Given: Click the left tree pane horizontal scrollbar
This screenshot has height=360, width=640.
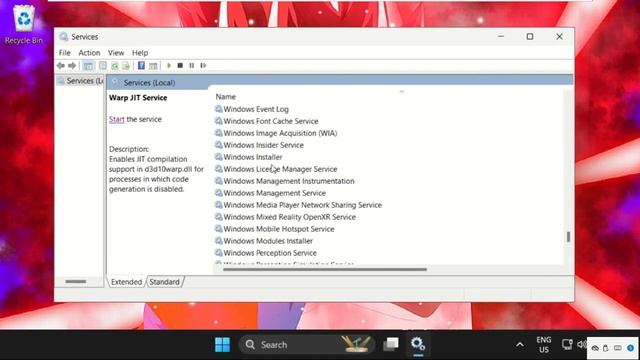Looking at the screenshot, I should point(76,281).
